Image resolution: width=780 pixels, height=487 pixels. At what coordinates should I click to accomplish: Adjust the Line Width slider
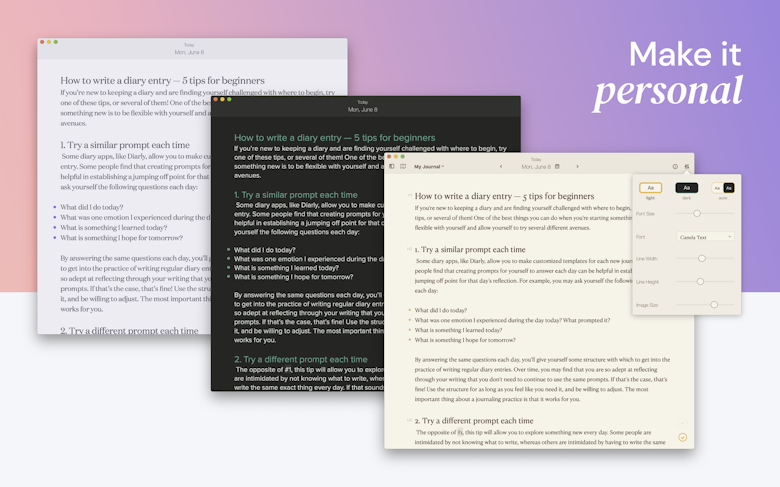(x=705, y=258)
